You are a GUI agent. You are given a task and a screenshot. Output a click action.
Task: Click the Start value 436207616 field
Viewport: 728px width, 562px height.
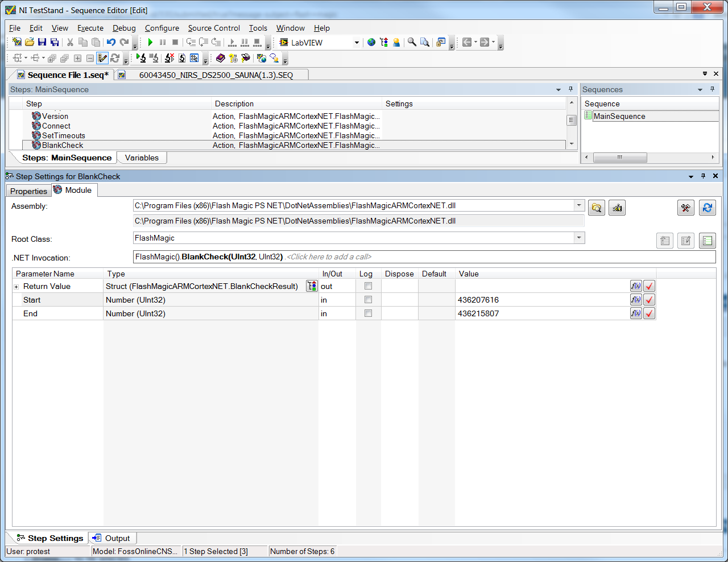pyautogui.click(x=543, y=300)
